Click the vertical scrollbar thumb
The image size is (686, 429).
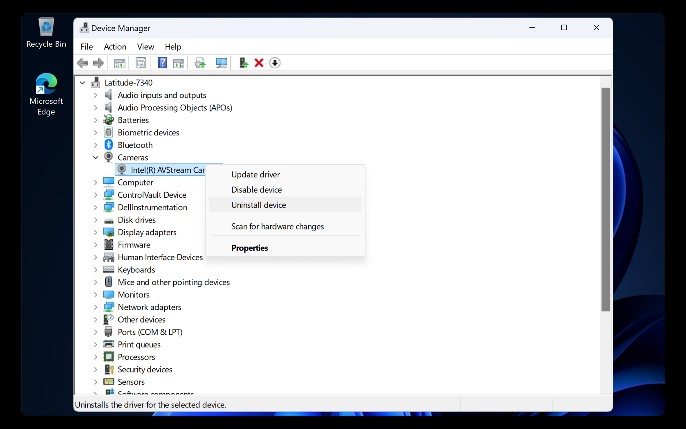pyautogui.click(x=606, y=199)
